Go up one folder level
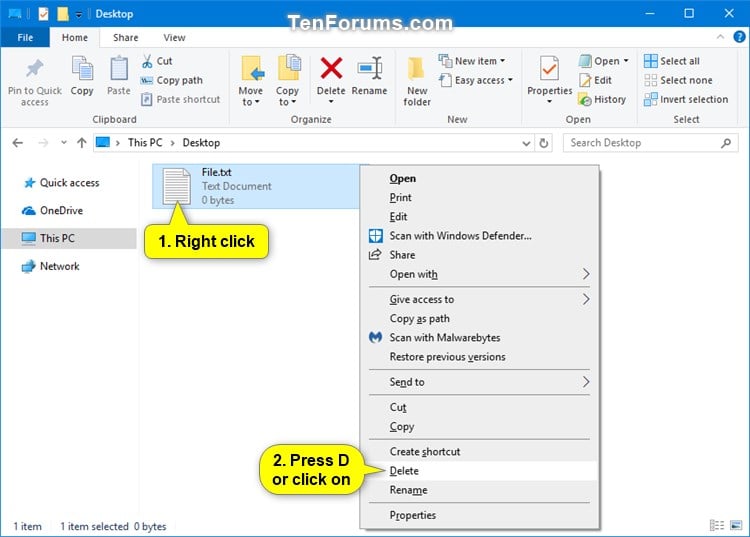750x537 pixels. pyautogui.click(x=82, y=142)
